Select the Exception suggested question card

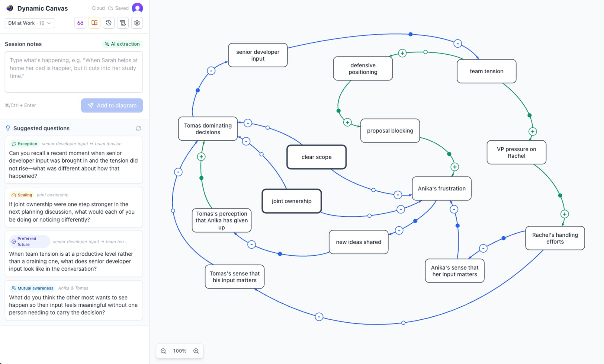tap(74, 160)
